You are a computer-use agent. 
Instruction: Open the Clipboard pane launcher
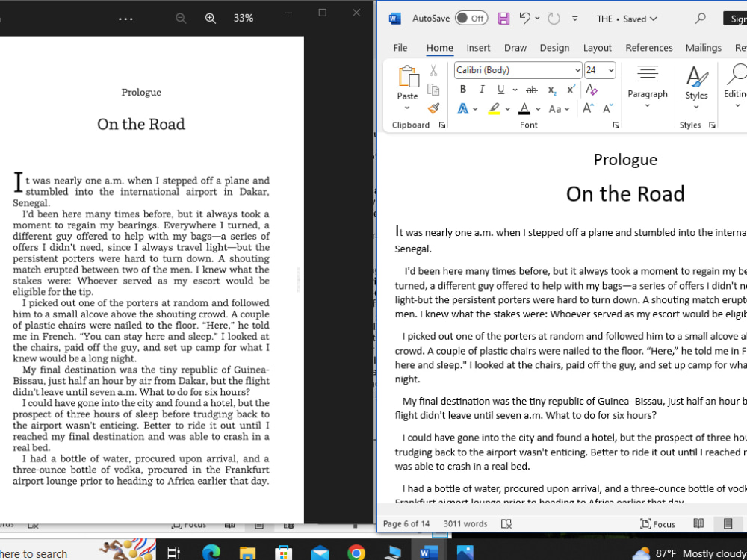click(442, 125)
